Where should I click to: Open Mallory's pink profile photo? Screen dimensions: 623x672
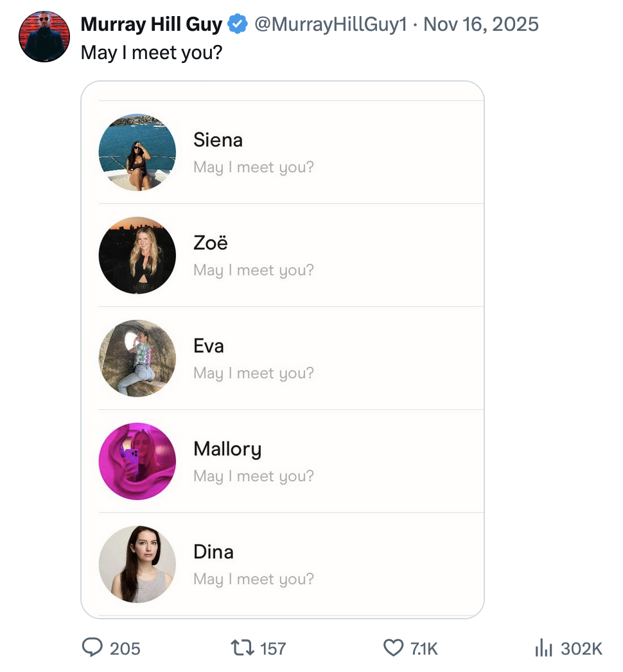pyautogui.click(x=137, y=461)
